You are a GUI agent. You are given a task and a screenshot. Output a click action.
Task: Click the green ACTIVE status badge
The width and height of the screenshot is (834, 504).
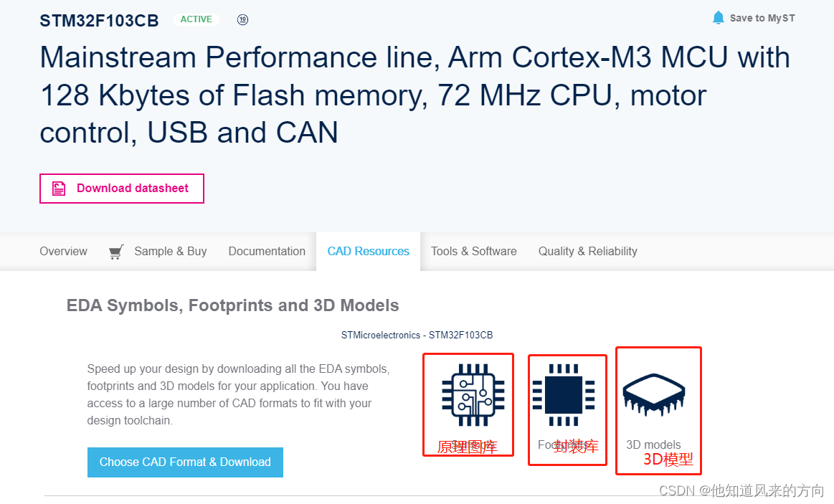tap(196, 19)
